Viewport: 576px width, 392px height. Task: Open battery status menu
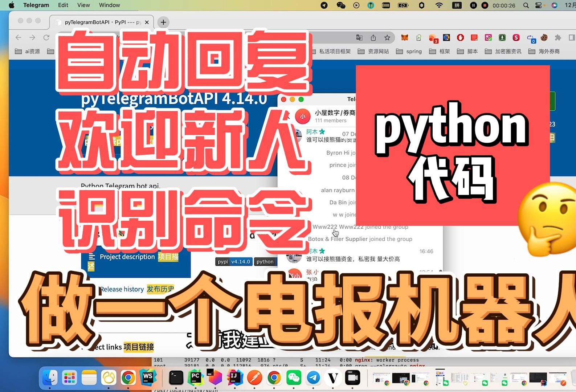pyautogui.click(x=403, y=5)
